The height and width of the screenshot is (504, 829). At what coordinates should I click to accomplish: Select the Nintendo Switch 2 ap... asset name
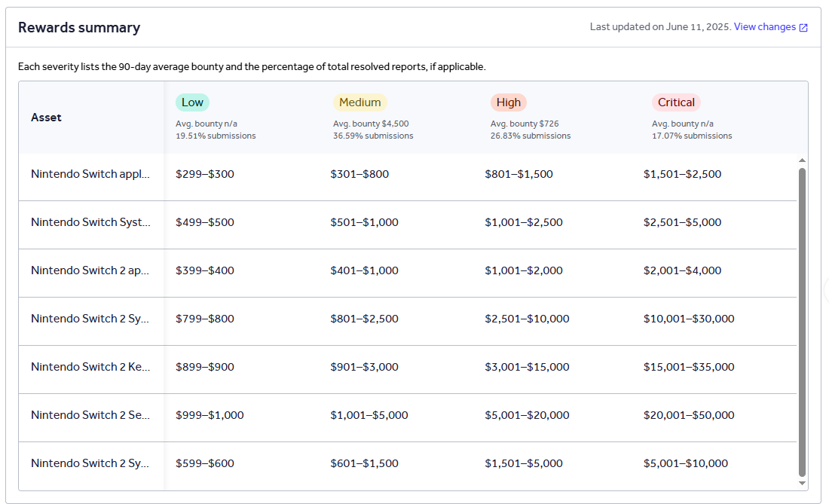coord(90,270)
